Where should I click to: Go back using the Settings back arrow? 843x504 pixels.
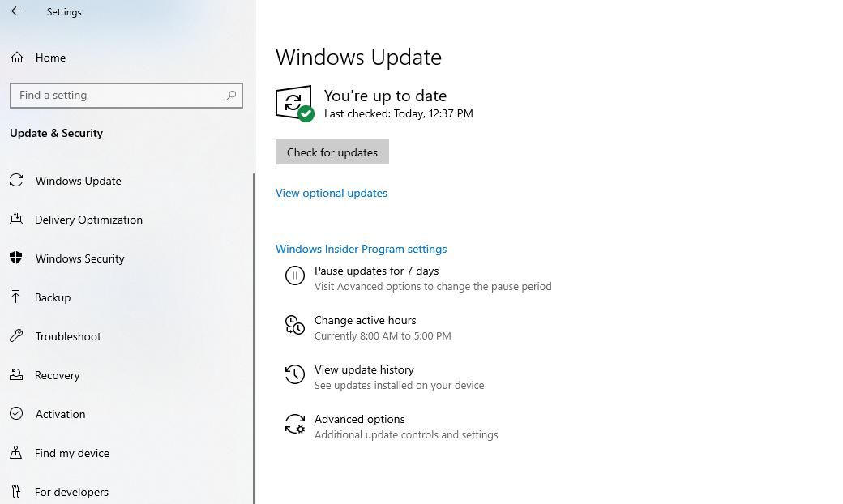[16, 11]
